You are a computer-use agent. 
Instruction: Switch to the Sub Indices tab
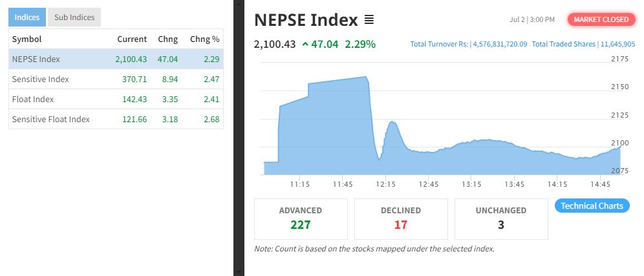click(x=74, y=17)
